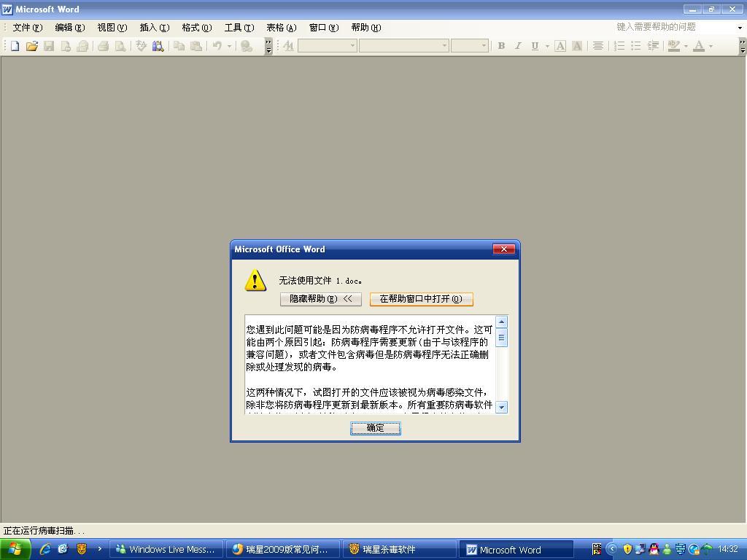
Task: Toggle Italic formatting button
Action: pyautogui.click(x=518, y=46)
